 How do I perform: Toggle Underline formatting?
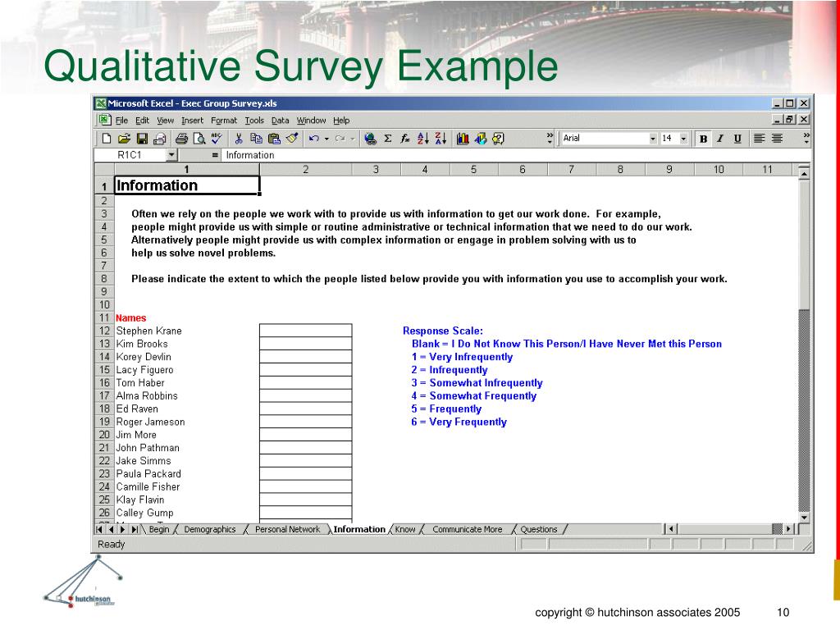pos(737,138)
